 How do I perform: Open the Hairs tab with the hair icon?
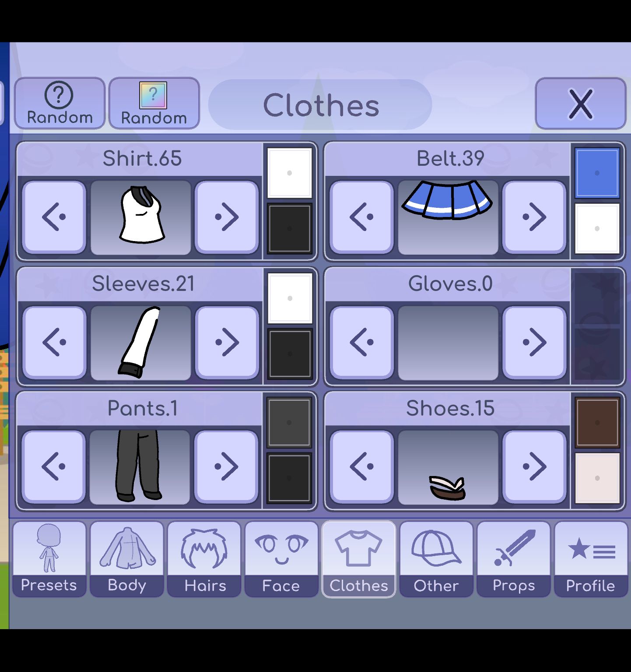pyautogui.click(x=204, y=559)
